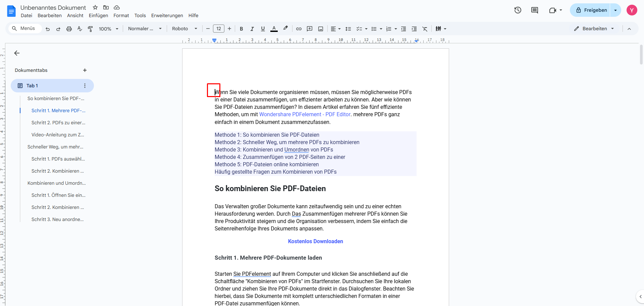Open the comments panel icon
Image resolution: width=644 pixels, height=306 pixels.
535,10
